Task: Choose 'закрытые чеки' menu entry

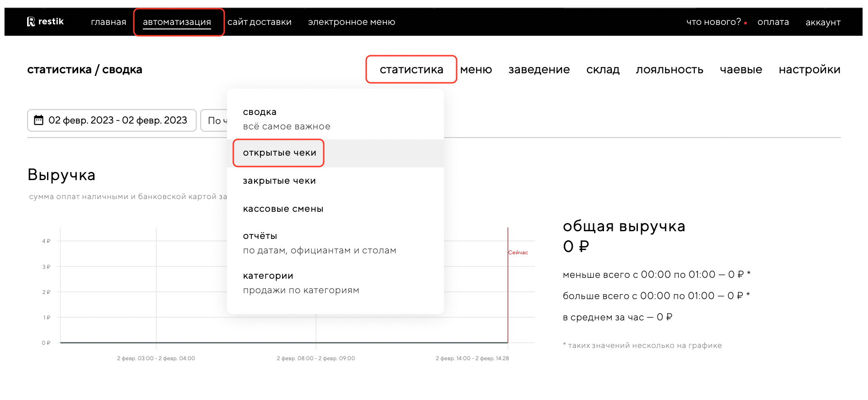Action: pyautogui.click(x=279, y=181)
